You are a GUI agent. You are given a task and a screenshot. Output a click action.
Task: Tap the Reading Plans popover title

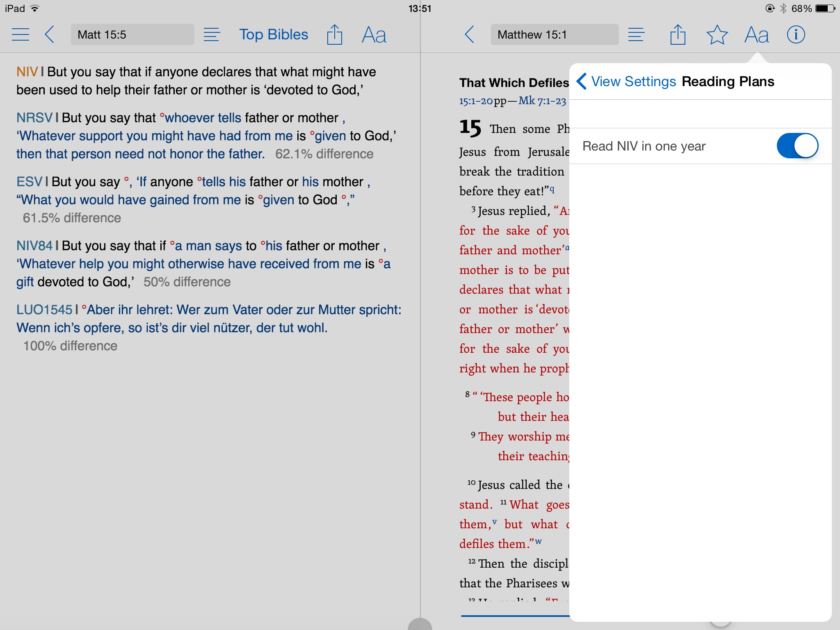pos(728,81)
